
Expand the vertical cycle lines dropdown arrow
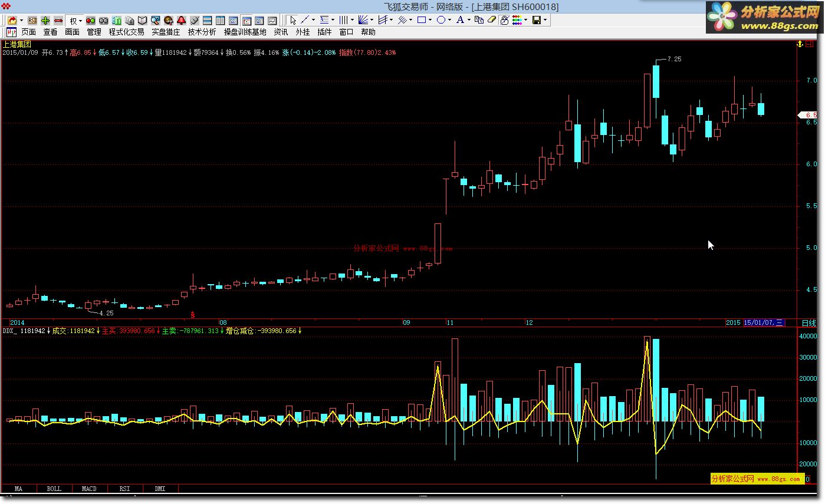pos(352,20)
